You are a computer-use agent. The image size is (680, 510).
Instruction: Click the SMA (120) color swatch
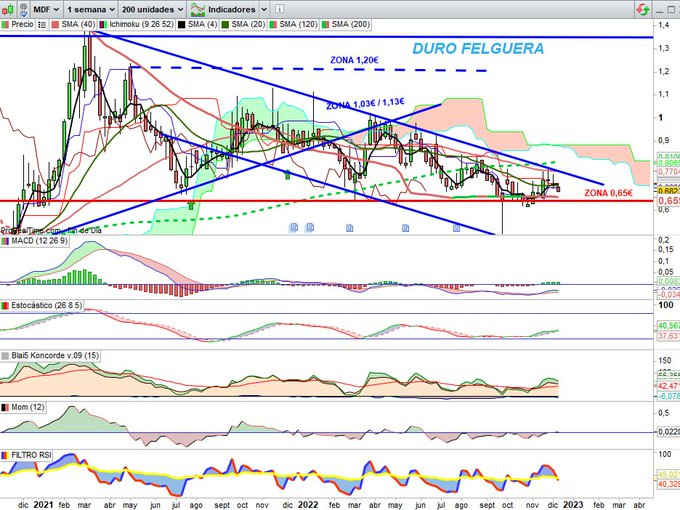pos(273,25)
